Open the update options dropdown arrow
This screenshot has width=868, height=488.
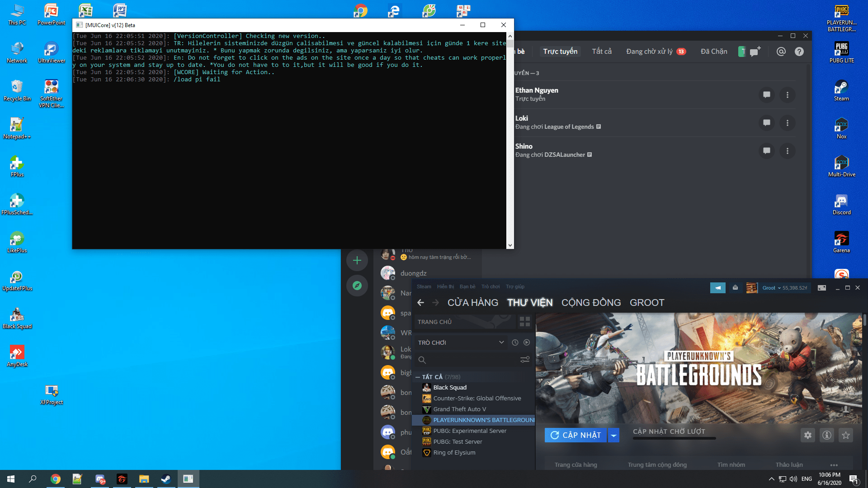coord(613,435)
